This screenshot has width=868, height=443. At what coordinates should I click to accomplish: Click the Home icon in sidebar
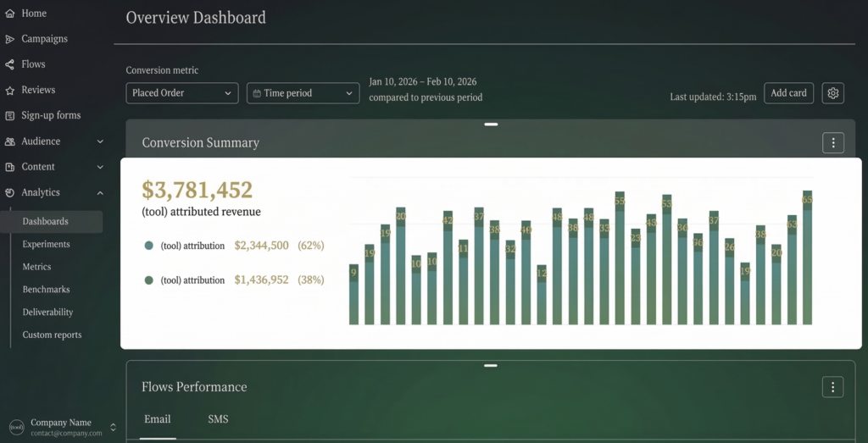[x=10, y=14]
